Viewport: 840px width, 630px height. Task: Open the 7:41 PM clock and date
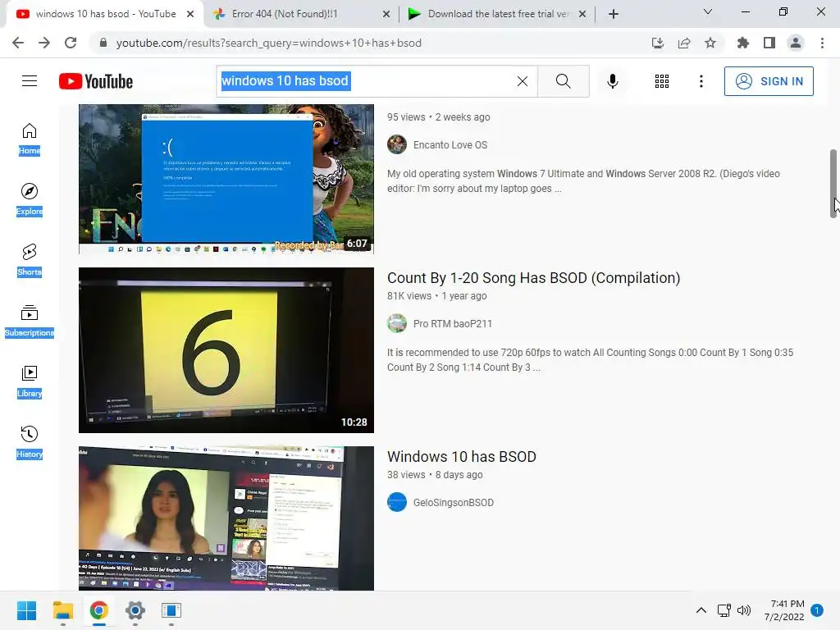click(x=784, y=610)
